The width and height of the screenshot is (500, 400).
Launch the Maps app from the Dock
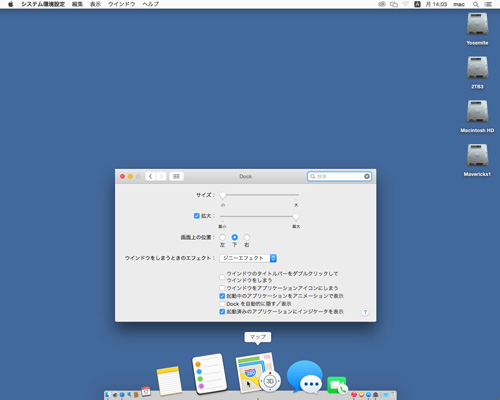[x=258, y=372]
